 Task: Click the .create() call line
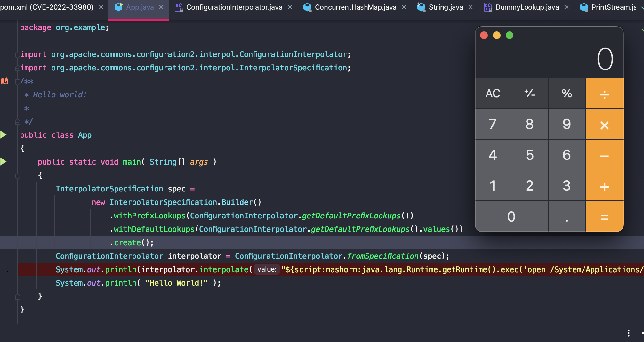click(x=132, y=243)
